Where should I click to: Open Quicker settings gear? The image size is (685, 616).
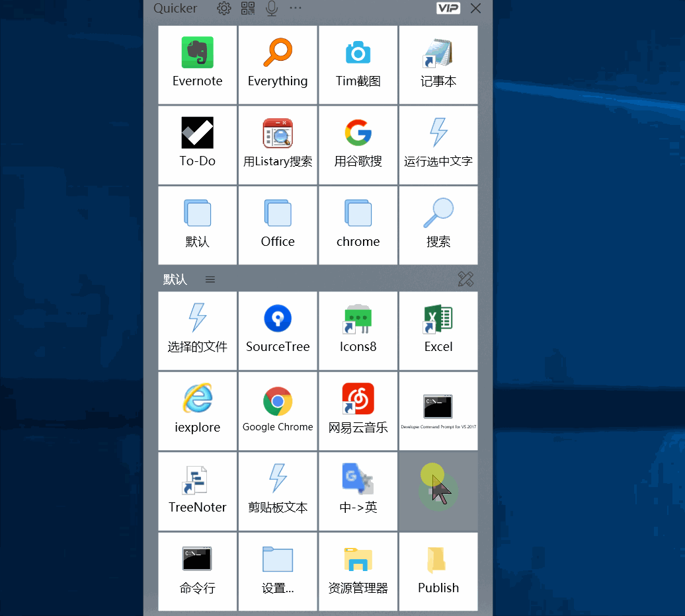tap(224, 9)
